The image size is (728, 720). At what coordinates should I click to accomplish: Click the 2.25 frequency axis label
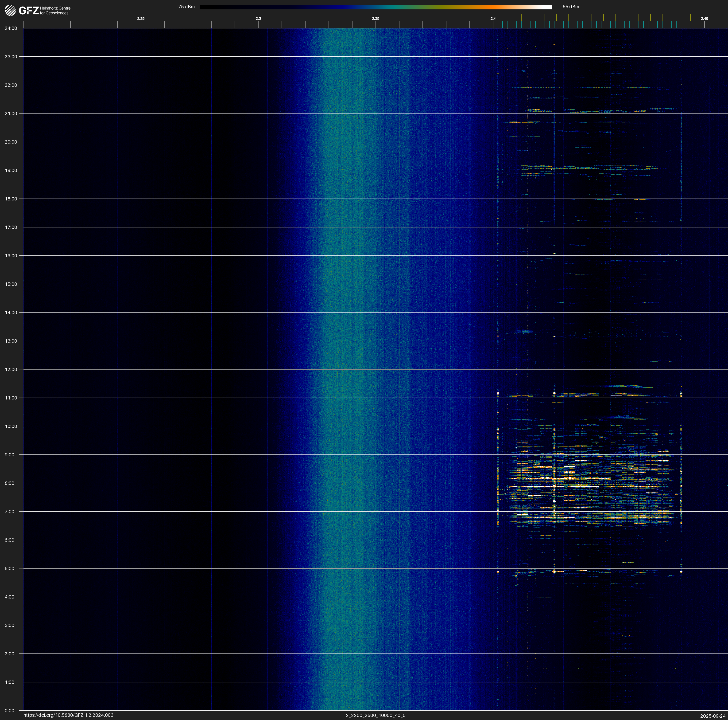point(140,19)
